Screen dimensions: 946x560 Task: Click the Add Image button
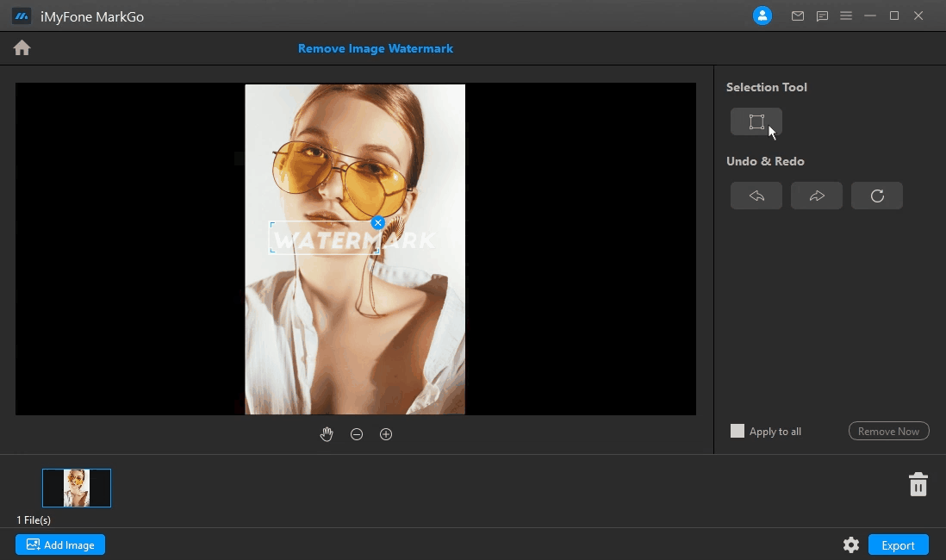[x=59, y=544]
